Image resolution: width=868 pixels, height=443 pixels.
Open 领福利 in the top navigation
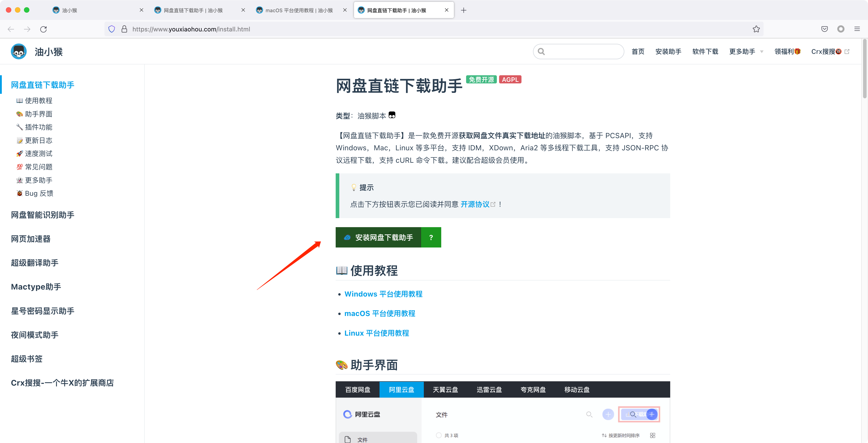tap(787, 52)
